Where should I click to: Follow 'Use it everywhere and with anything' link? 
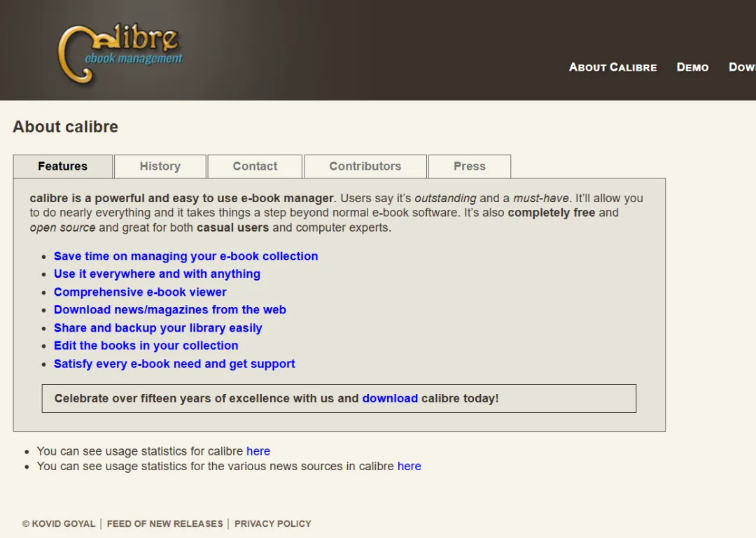[157, 274]
